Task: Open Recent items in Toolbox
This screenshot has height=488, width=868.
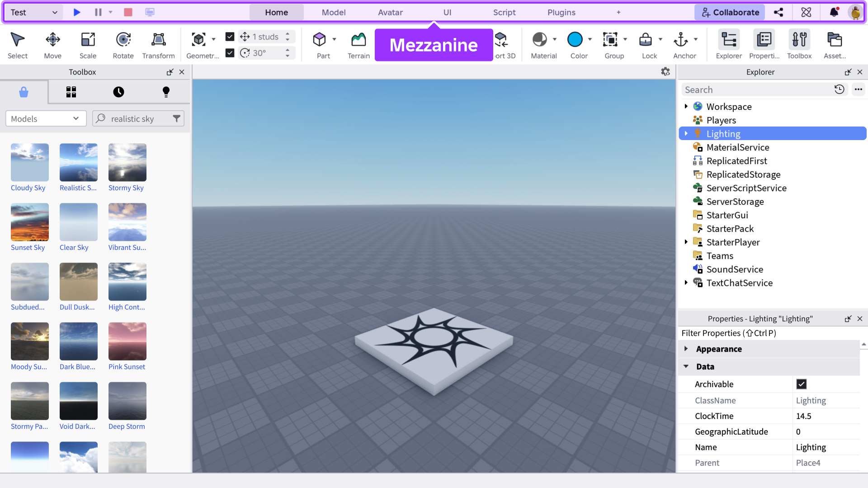Action: coord(118,92)
